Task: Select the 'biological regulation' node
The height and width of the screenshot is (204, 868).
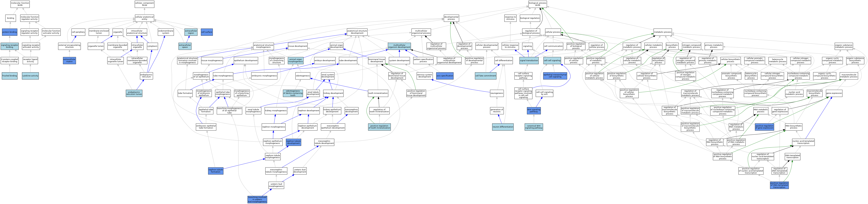Action: click(x=530, y=18)
